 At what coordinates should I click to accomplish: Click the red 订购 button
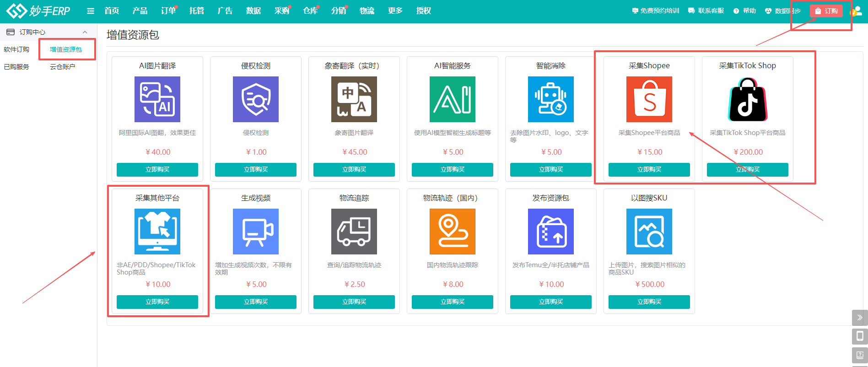[826, 11]
